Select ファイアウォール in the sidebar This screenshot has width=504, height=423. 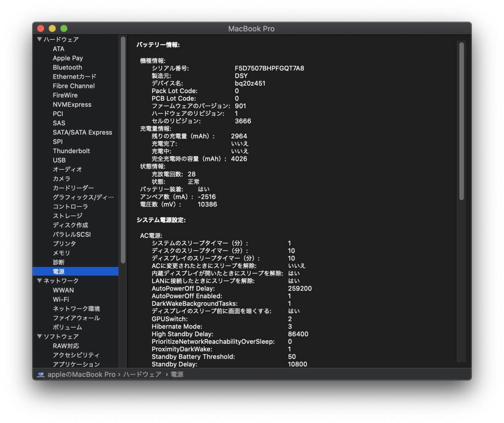coord(76,318)
